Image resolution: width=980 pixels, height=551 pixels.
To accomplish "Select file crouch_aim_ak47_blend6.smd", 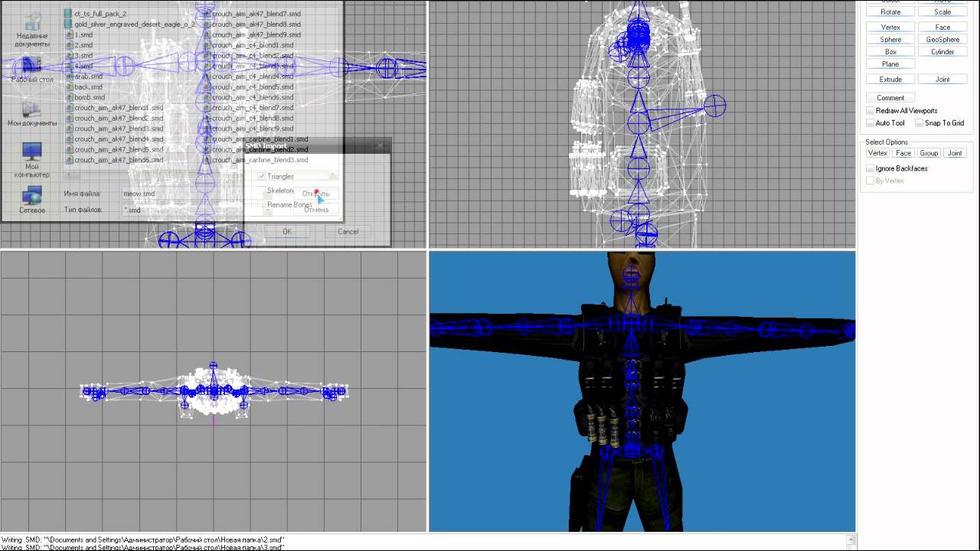I will (x=119, y=160).
